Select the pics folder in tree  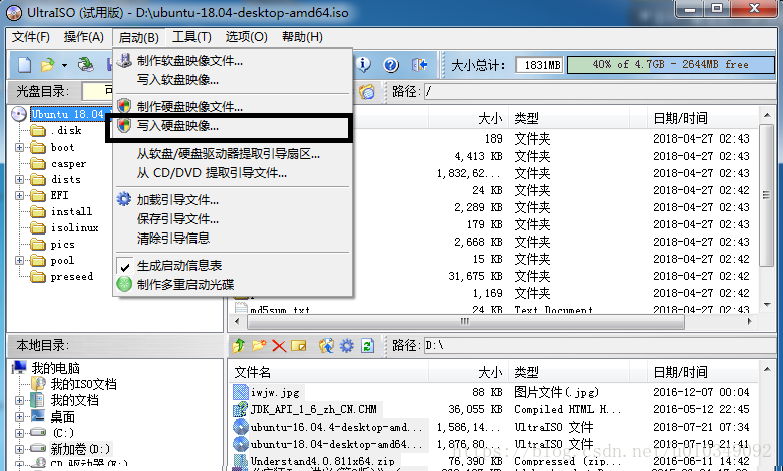click(x=62, y=245)
